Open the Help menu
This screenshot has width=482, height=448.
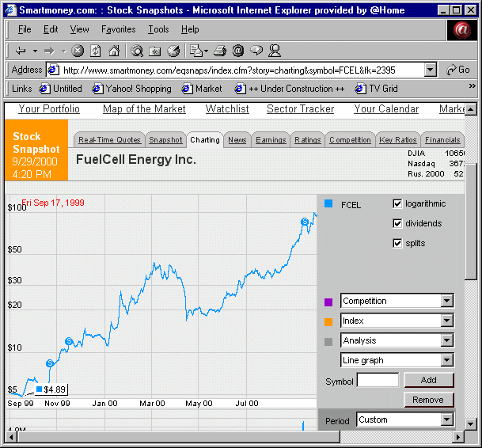[190, 29]
